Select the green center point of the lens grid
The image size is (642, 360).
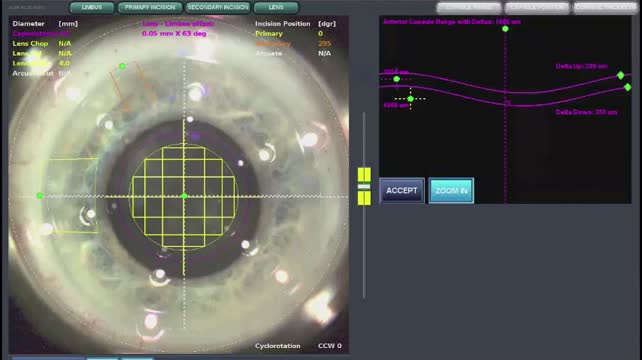[184, 196]
